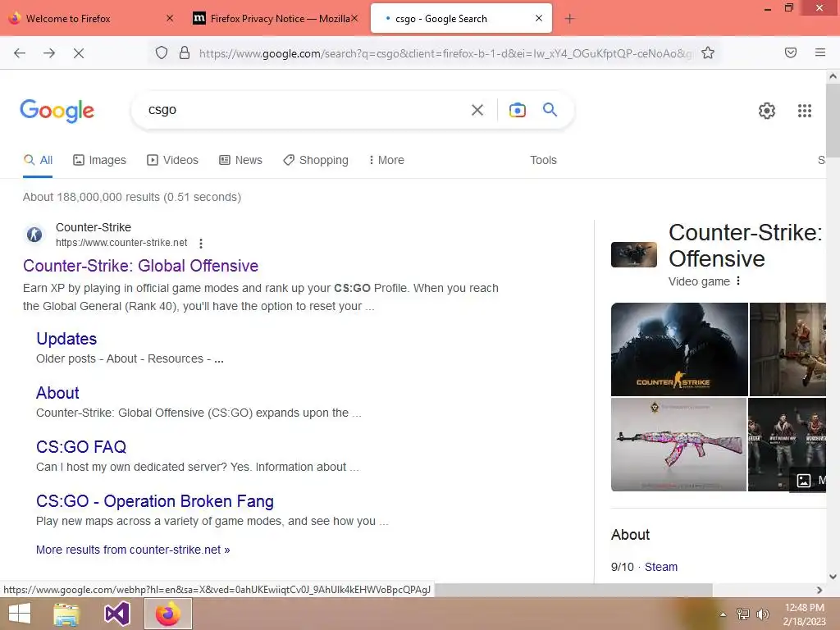Stop loading the page
The width and height of the screenshot is (840, 630).
coord(79,53)
